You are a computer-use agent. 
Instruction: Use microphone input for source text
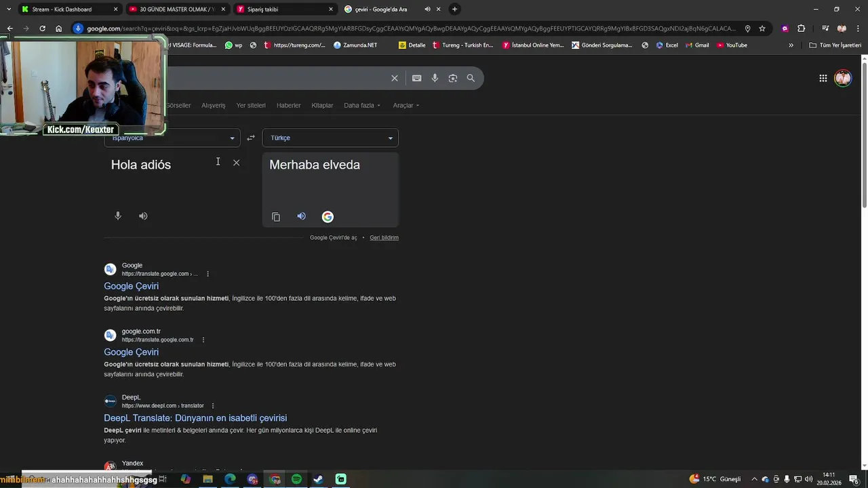click(118, 216)
